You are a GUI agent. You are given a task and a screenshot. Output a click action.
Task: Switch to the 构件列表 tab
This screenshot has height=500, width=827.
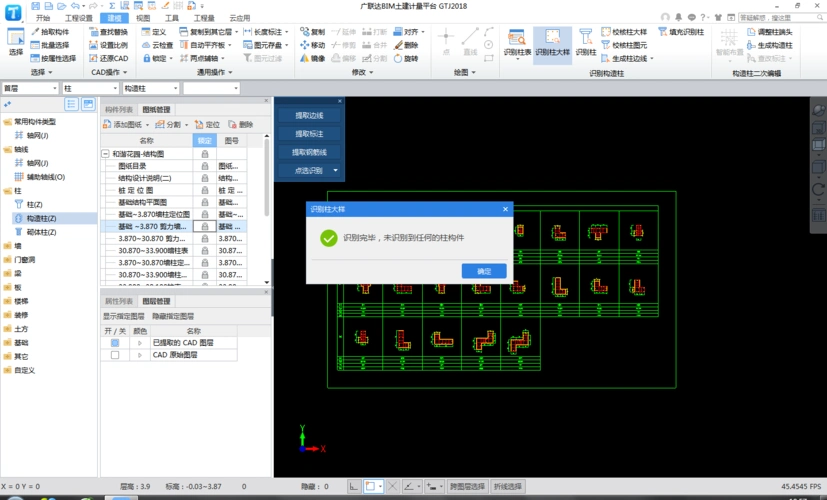(x=119, y=109)
